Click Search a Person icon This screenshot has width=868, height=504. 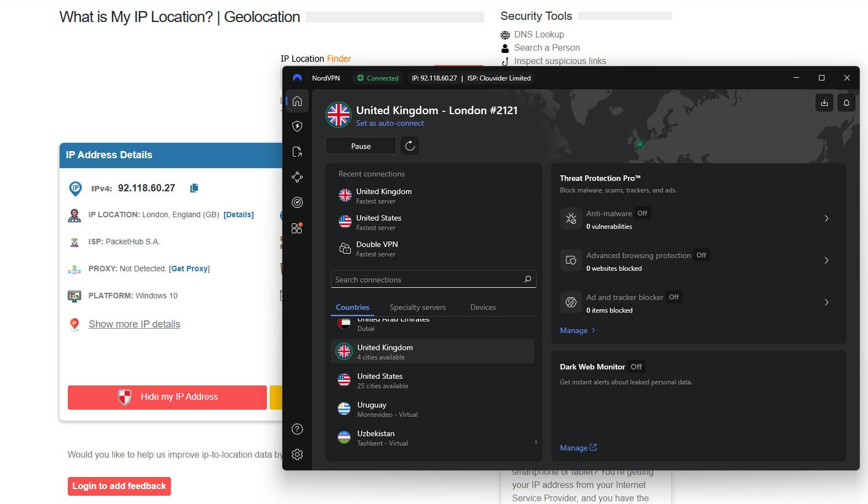coord(505,48)
